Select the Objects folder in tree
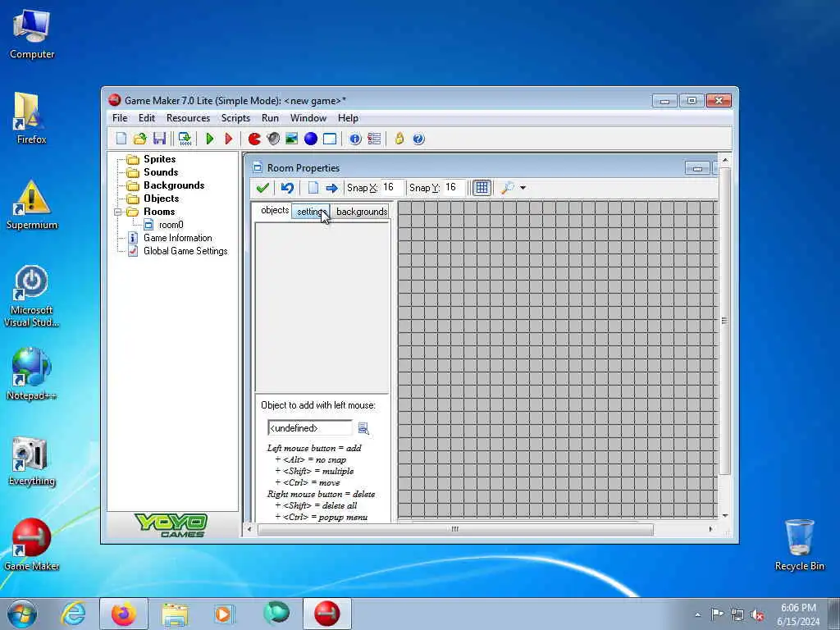Image resolution: width=840 pixels, height=630 pixels. [162, 199]
